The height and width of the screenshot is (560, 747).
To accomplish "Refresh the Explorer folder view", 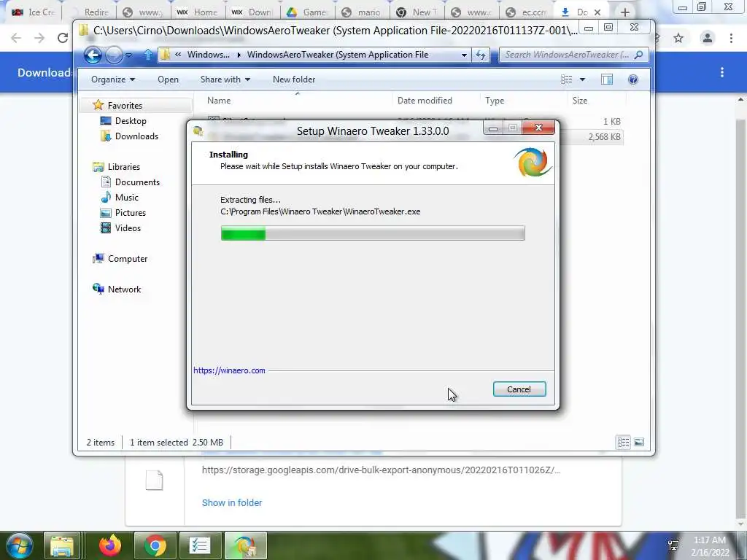I will point(481,55).
